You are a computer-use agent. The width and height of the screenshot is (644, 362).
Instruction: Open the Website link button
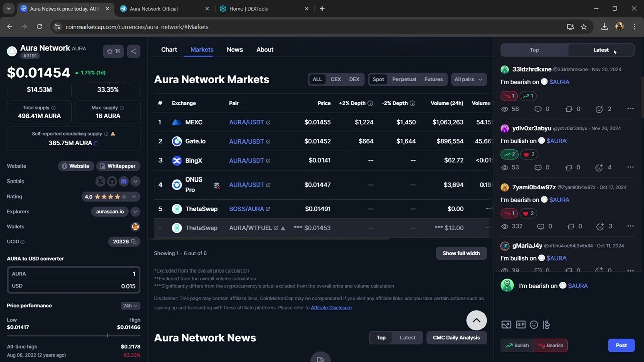[x=75, y=166]
